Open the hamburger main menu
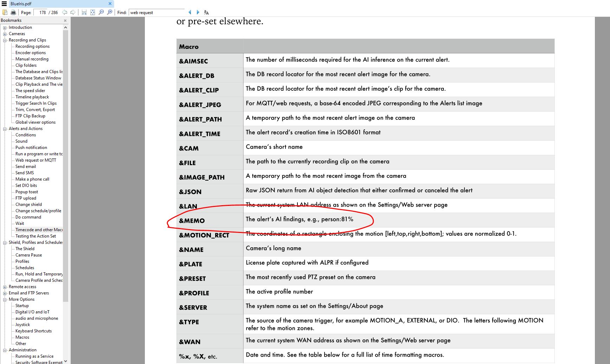The width and height of the screenshot is (610, 364). tap(4, 4)
